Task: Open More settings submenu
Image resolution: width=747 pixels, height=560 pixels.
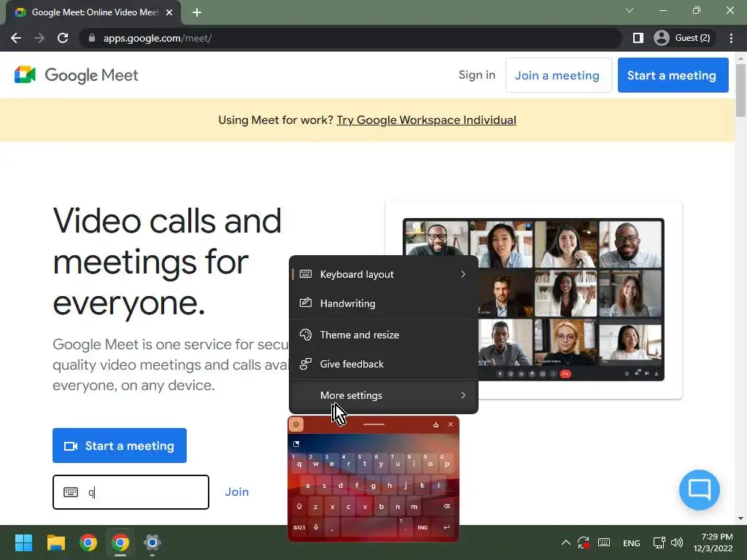Action: (384, 395)
